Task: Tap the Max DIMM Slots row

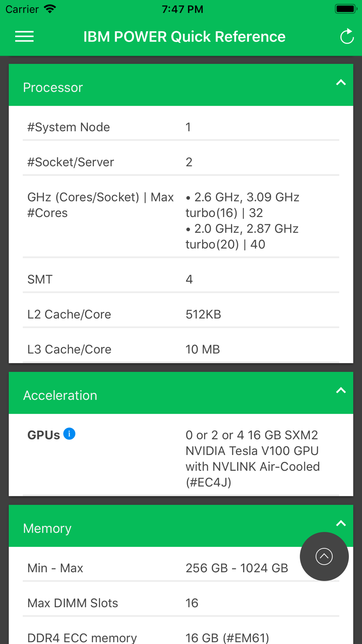Action: pyautogui.click(x=181, y=603)
